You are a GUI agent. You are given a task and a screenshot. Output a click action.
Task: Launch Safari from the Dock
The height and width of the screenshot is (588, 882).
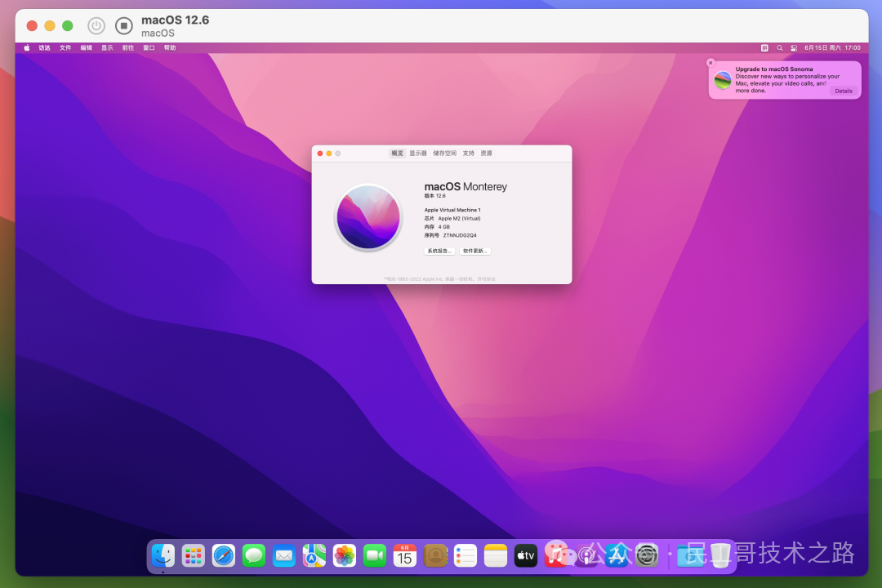click(223, 556)
